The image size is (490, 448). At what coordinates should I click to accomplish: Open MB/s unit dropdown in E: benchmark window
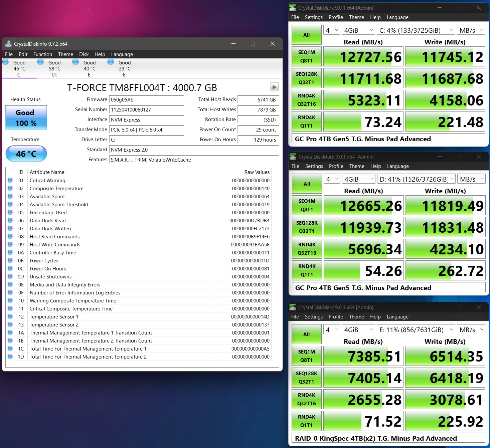tap(471, 330)
